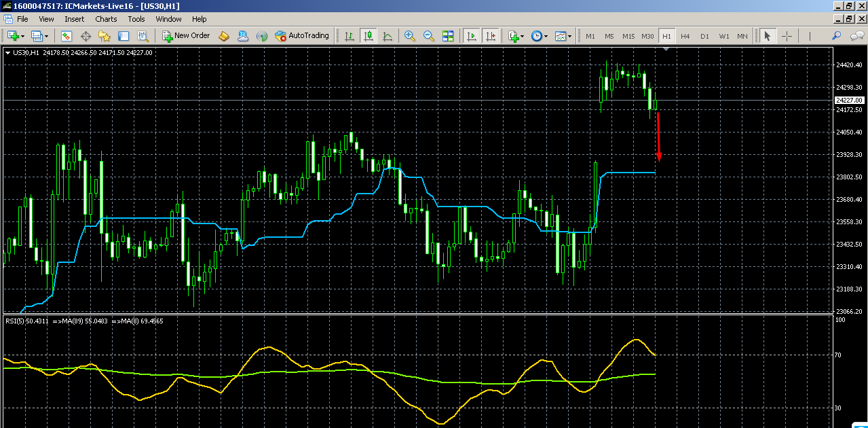Zoom in on the chart

tap(410, 36)
